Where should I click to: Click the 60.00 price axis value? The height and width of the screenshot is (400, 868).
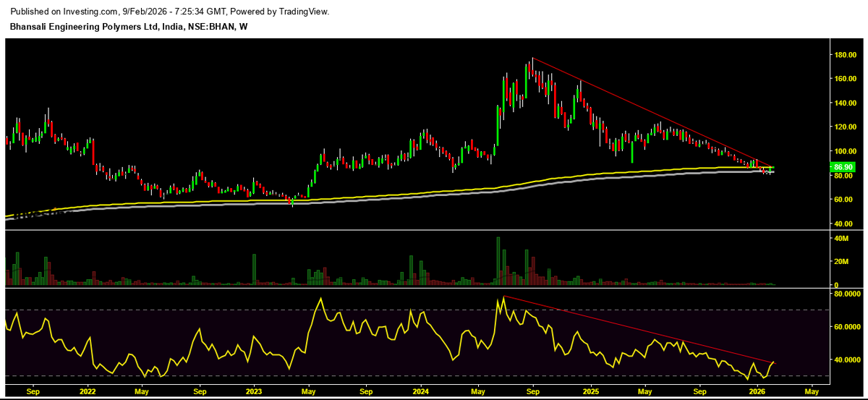[x=842, y=200]
